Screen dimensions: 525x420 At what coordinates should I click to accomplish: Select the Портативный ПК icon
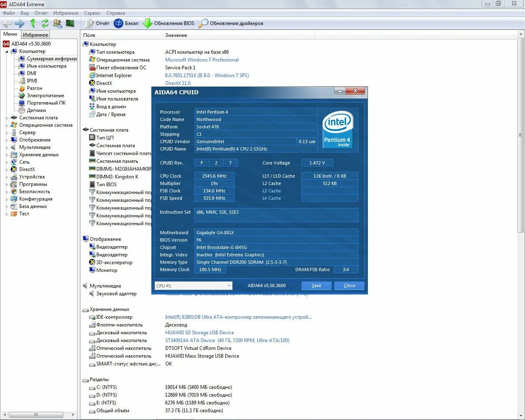(x=22, y=103)
